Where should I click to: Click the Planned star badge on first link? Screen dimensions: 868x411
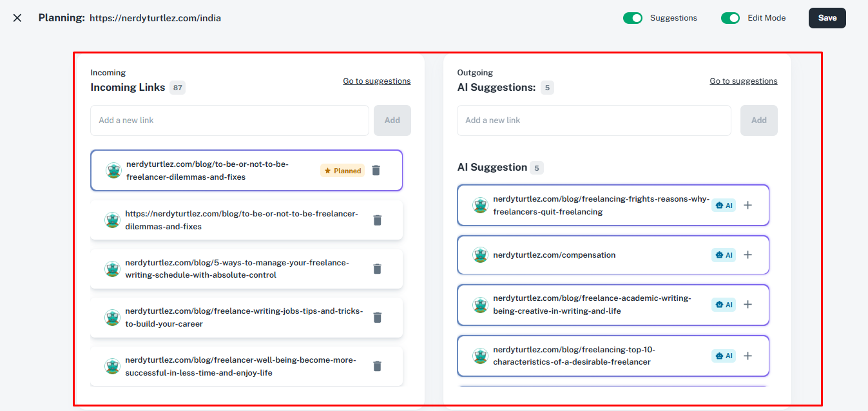(x=342, y=171)
